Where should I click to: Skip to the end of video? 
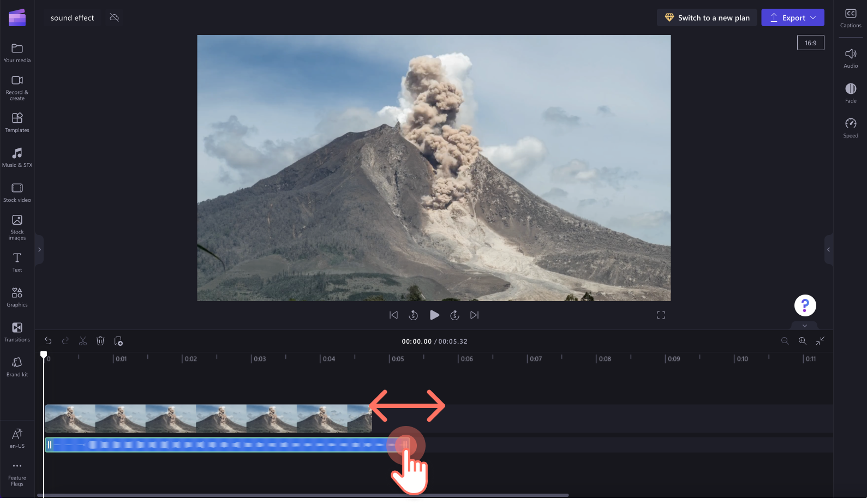(x=475, y=315)
